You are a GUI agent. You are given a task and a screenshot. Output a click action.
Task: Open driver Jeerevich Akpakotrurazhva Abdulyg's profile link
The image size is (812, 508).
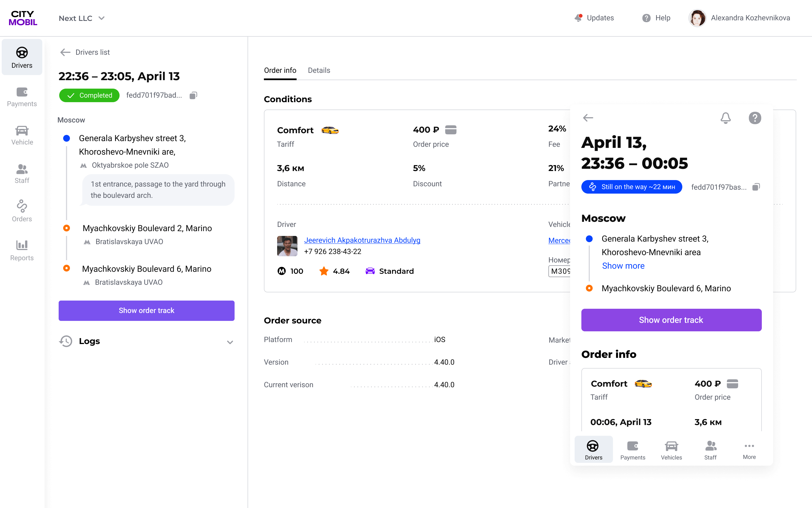[362, 240]
